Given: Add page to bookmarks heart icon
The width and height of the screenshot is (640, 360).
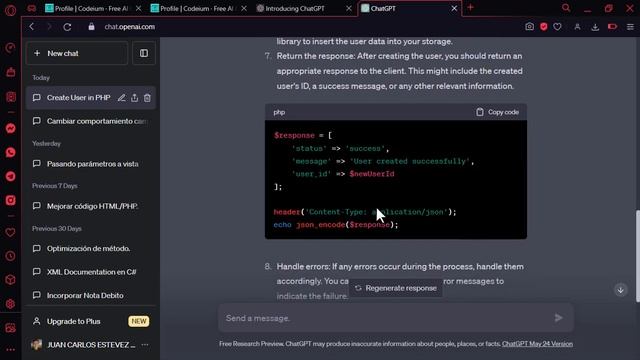Looking at the screenshot, I should [557, 27].
